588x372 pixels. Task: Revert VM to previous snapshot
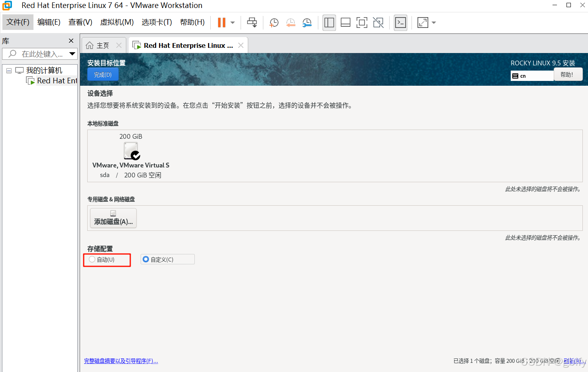pos(291,23)
